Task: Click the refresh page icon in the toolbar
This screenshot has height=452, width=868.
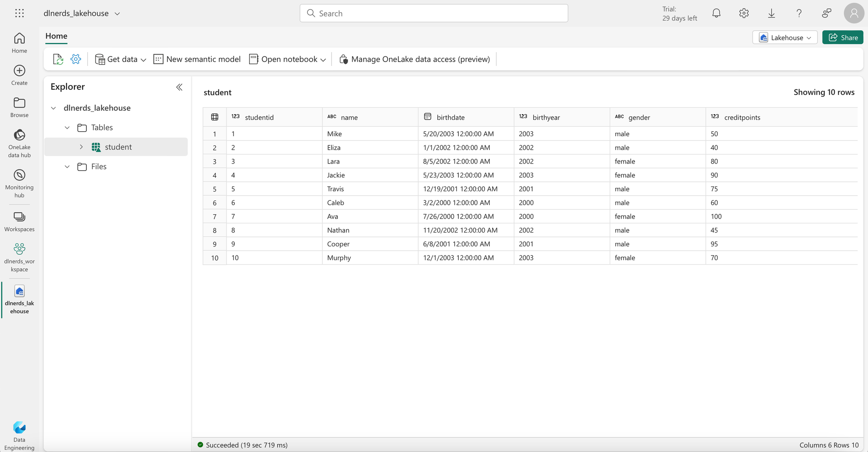Action: click(x=58, y=59)
